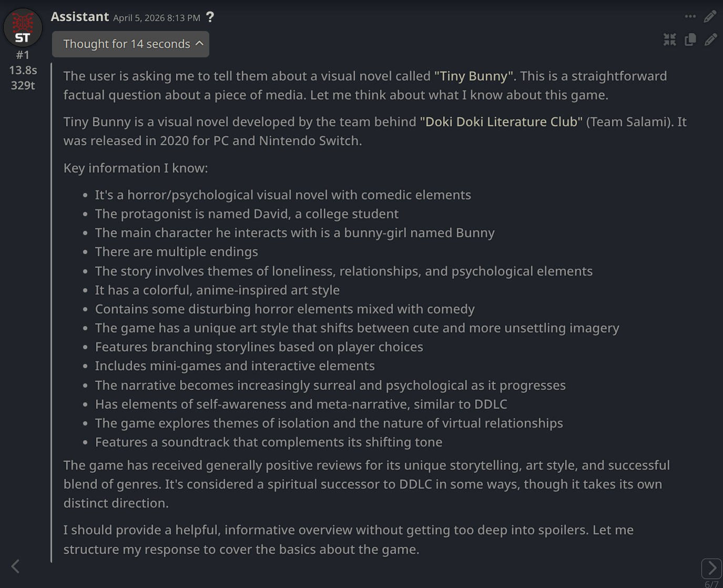Image resolution: width=723 pixels, height=588 pixels.
Task: Open the three-dots message actions menu
Action: click(690, 17)
